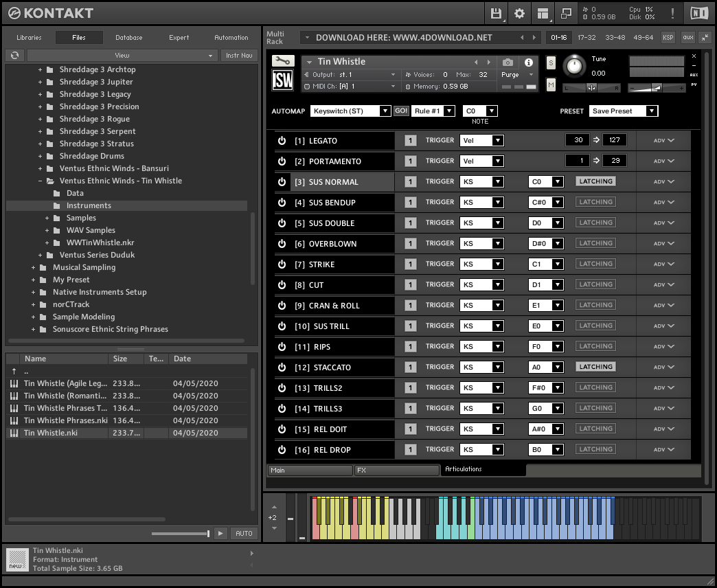Open the Rule #1 dropdown

coord(433,111)
